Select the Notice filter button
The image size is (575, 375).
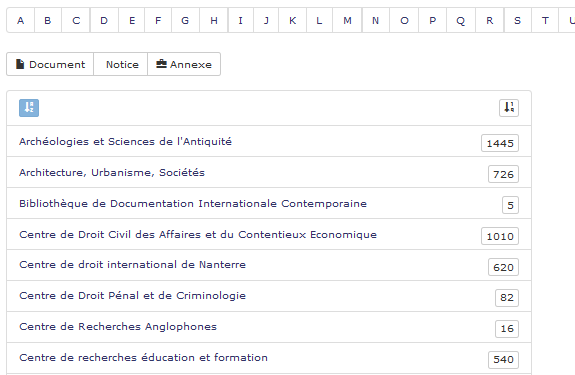click(x=121, y=64)
